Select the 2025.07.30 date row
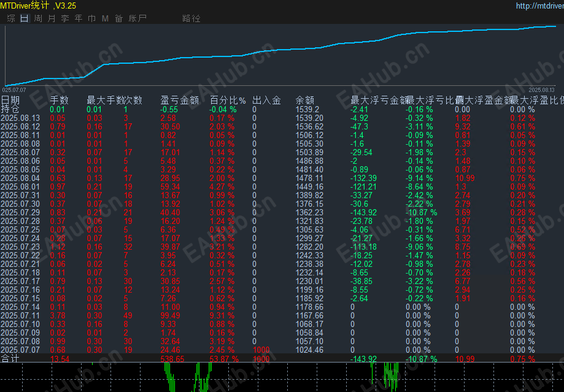This screenshot has height=392, width=564. pyautogui.click(x=20, y=204)
